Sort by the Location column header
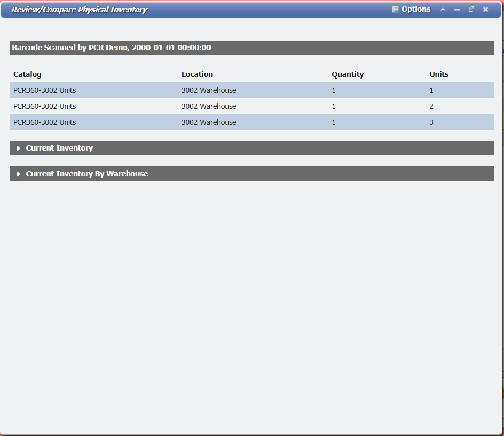 pyautogui.click(x=197, y=74)
